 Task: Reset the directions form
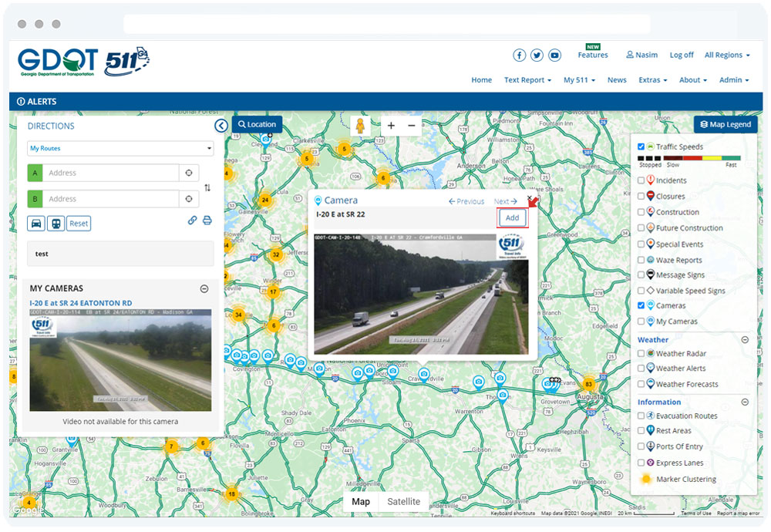(x=79, y=224)
